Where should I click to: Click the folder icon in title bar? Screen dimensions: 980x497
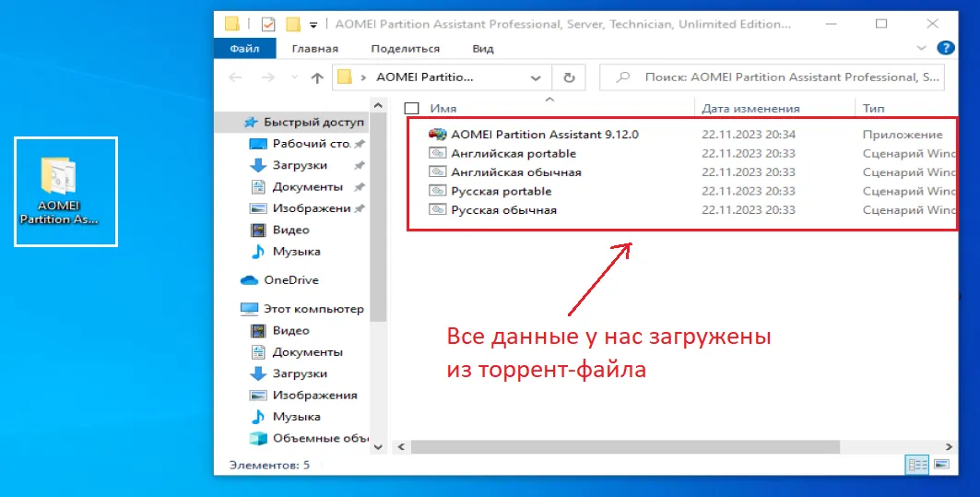pyautogui.click(x=232, y=24)
